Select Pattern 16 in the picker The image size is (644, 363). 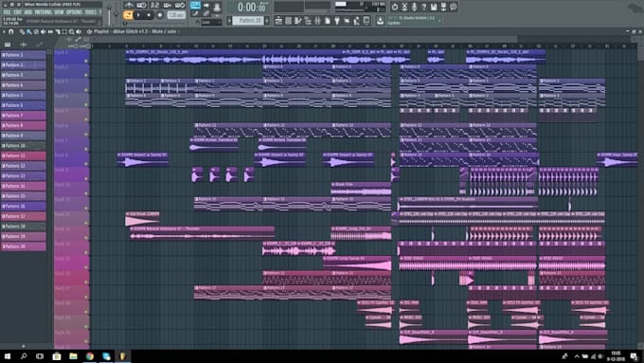pos(24,206)
